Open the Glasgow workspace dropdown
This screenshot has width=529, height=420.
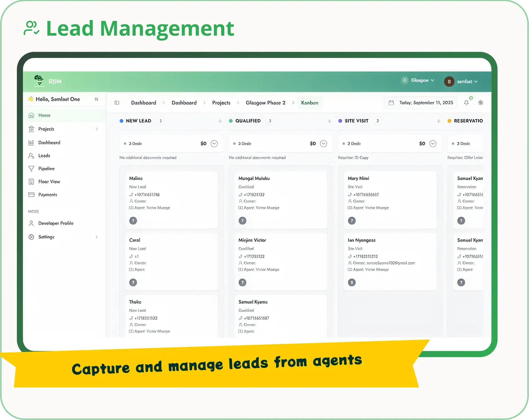[x=419, y=81]
